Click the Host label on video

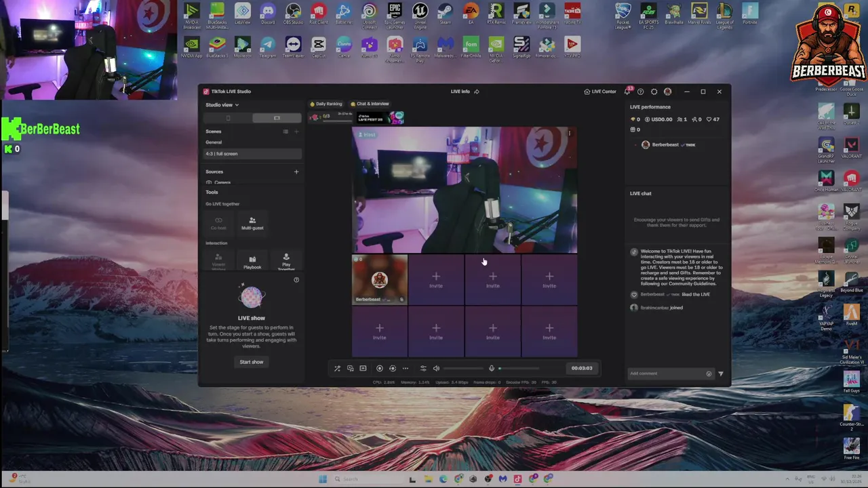point(367,135)
